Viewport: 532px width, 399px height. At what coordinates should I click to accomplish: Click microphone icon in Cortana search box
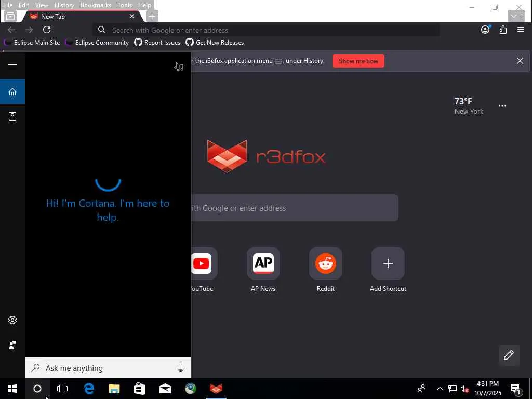(x=180, y=368)
